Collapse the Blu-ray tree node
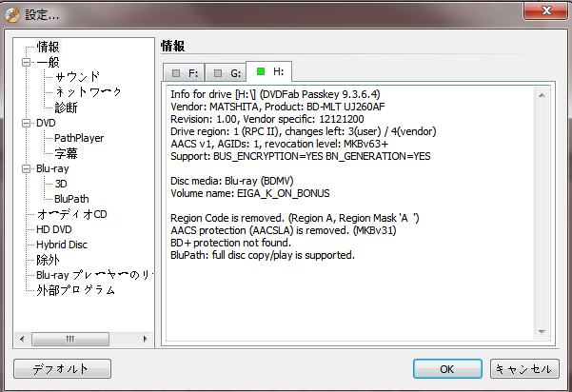The width and height of the screenshot is (572, 392). pyautogui.click(x=26, y=168)
